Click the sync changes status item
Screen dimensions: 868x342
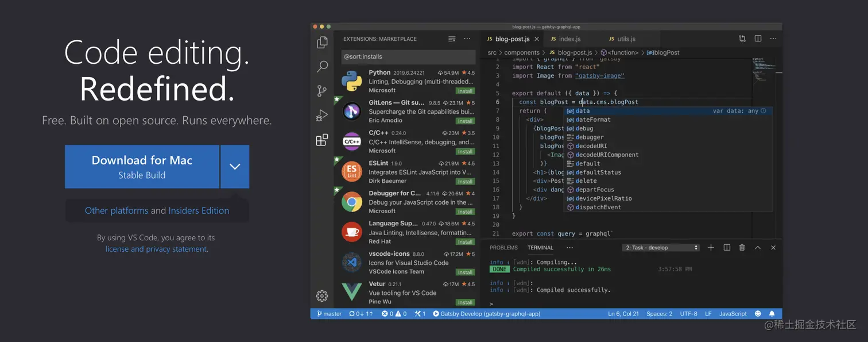pos(361,314)
